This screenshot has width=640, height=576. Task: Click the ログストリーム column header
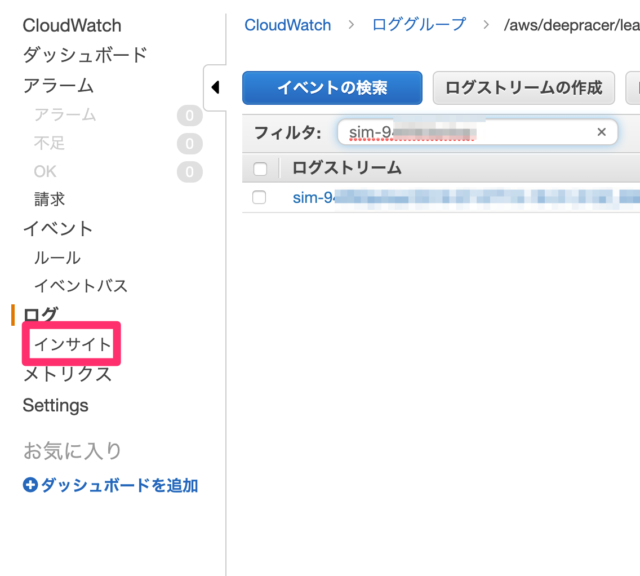(347, 168)
